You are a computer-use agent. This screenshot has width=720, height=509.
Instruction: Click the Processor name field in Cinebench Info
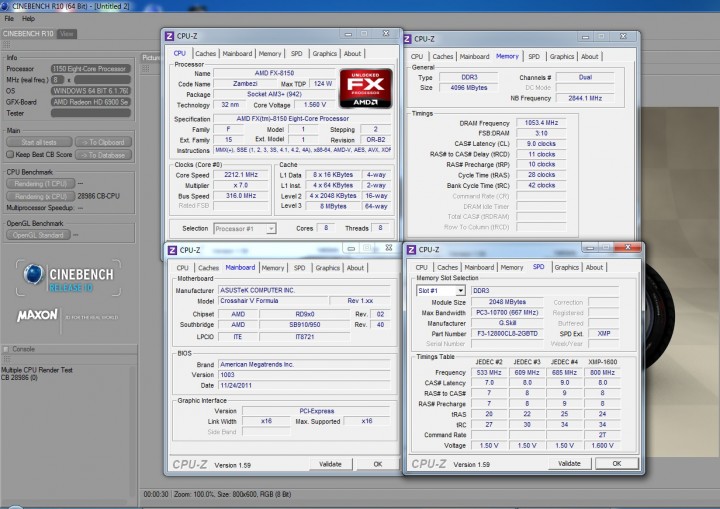click(x=90, y=69)
